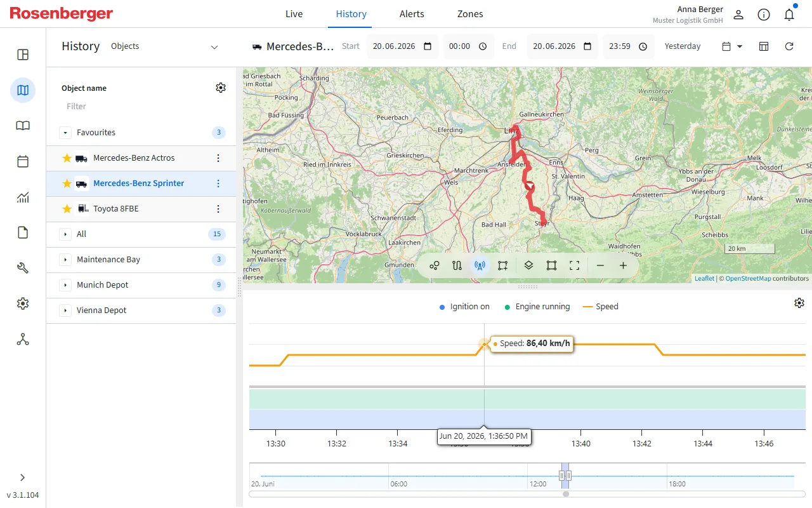Toggle the antenna signal map tool
812x508 pixels.
[x=480, y=265]
